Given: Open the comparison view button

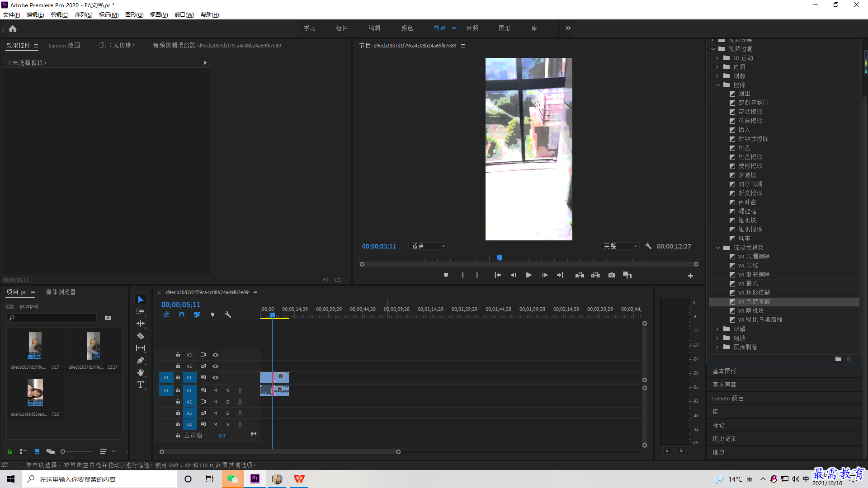Looking at the screenshot, I should (x=627, y=275).
